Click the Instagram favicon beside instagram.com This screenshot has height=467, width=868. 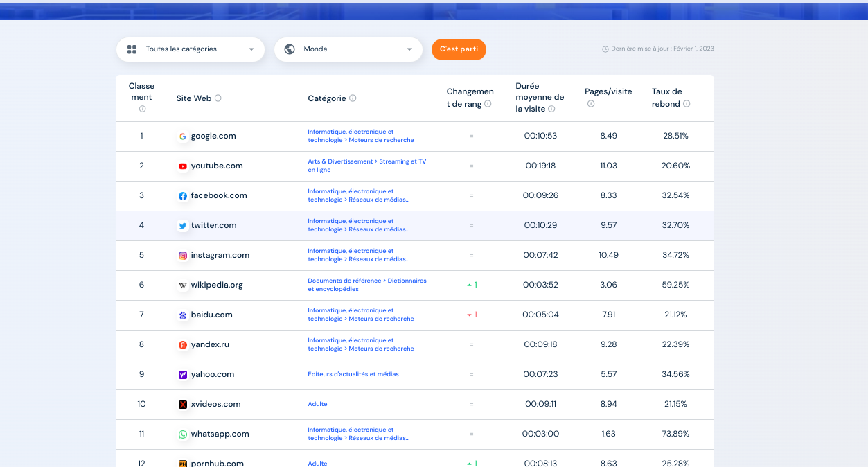click(x=183, y=256)
